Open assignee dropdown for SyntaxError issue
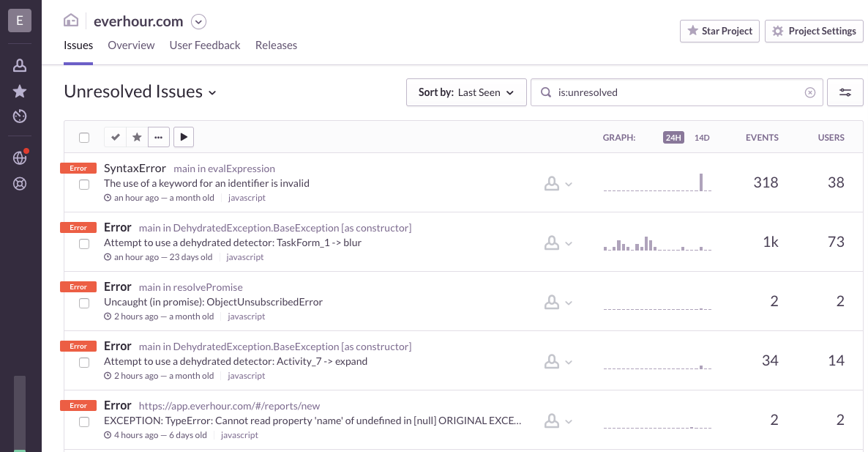868x452 pixels. (x=558, y=184)
